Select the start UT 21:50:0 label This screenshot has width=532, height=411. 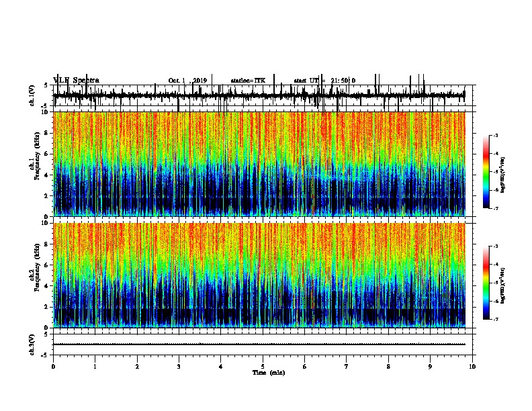[x=324, y=81]
